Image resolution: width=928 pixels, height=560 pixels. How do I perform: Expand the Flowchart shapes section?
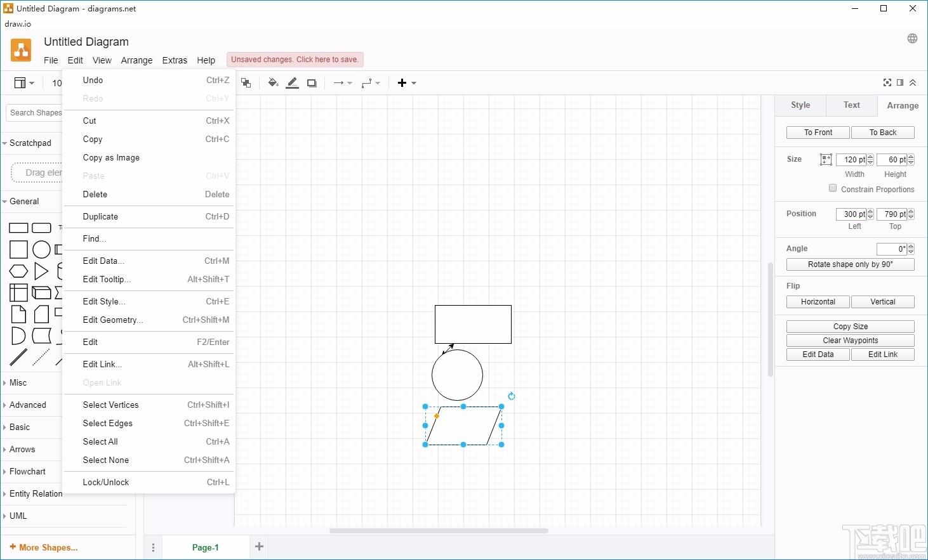click(27, 472)
